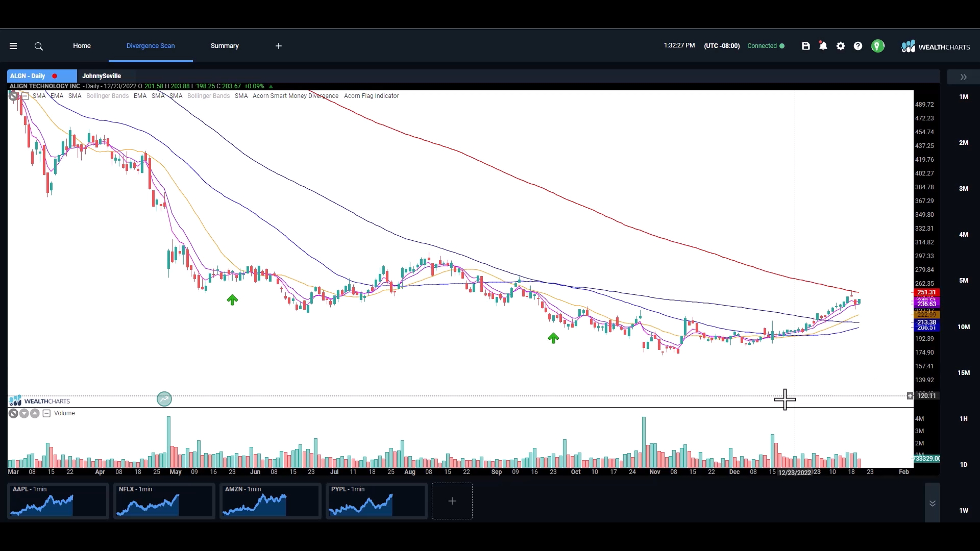Click the (UTC -08:00) timezone selector

point(722,46)
